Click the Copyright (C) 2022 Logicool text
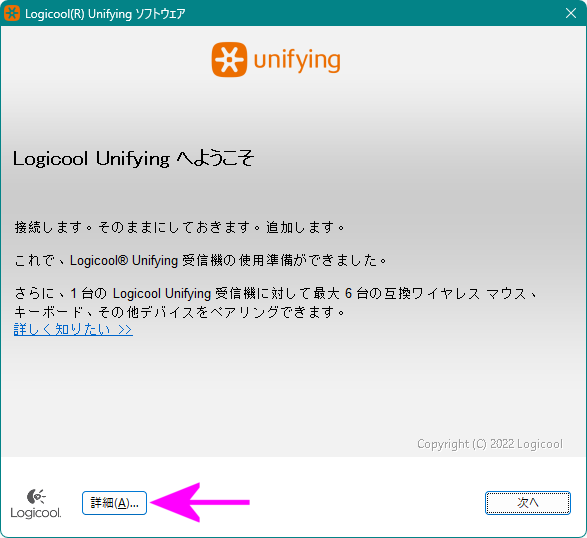Screen dimensions: 587x538 click(490, 444)
